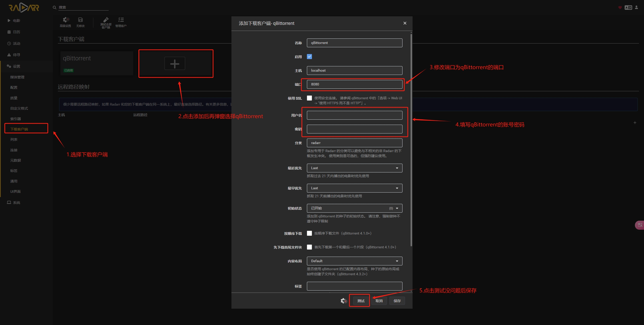
Task: Open the language translate icon in header
Action: (x=628, y=8)
